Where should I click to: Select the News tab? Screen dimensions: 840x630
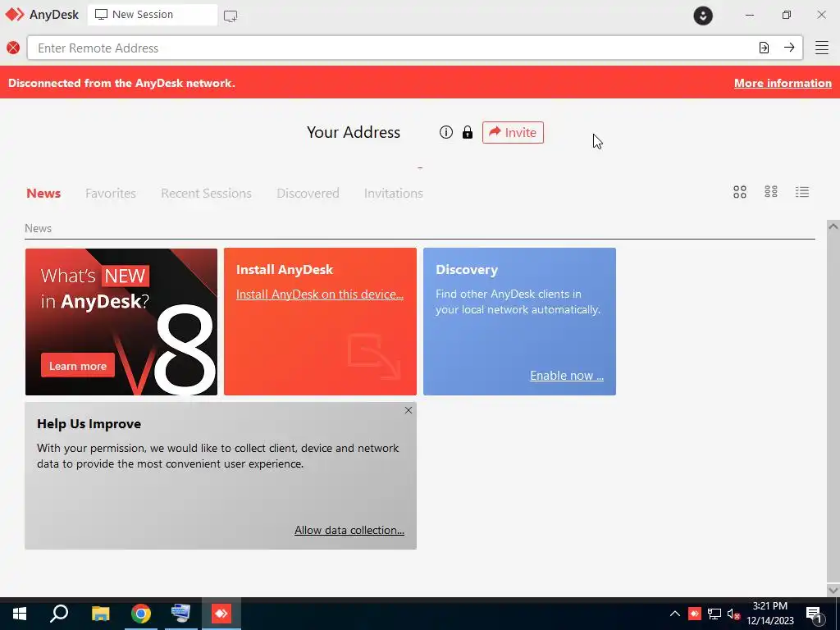(43, 193)
